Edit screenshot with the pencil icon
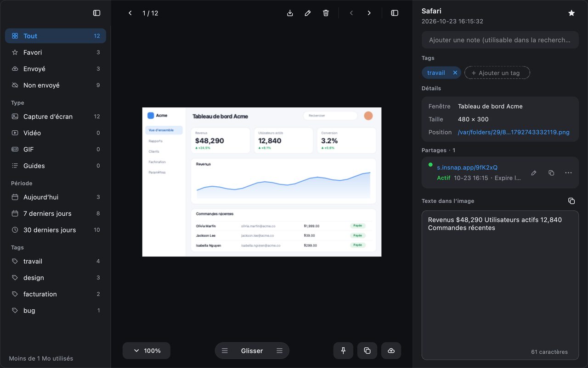Image resolution: width=588 pixels, height=368 pixels. point(308,13)
